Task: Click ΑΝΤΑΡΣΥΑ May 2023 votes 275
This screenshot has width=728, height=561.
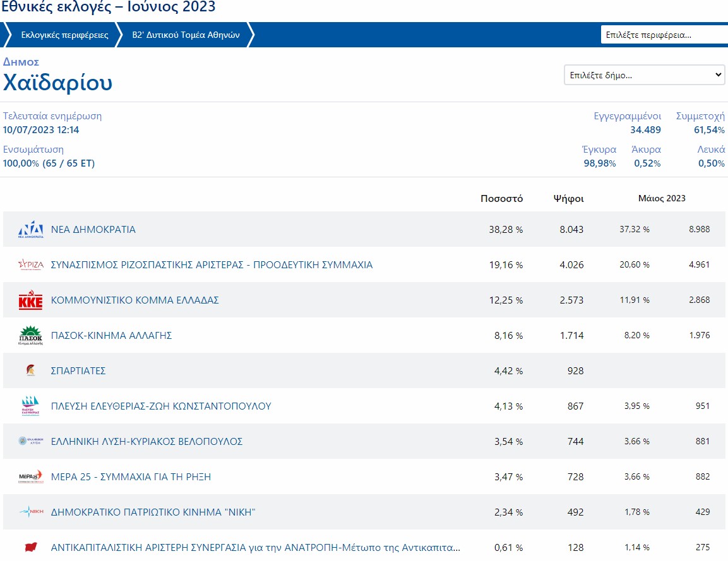Action: tap(703, 547)
